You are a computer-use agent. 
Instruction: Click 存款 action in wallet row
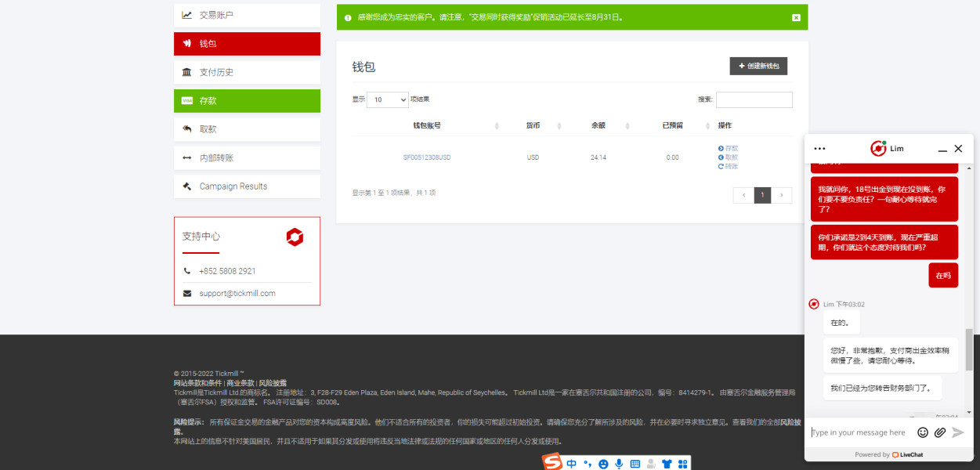(728, 148)
